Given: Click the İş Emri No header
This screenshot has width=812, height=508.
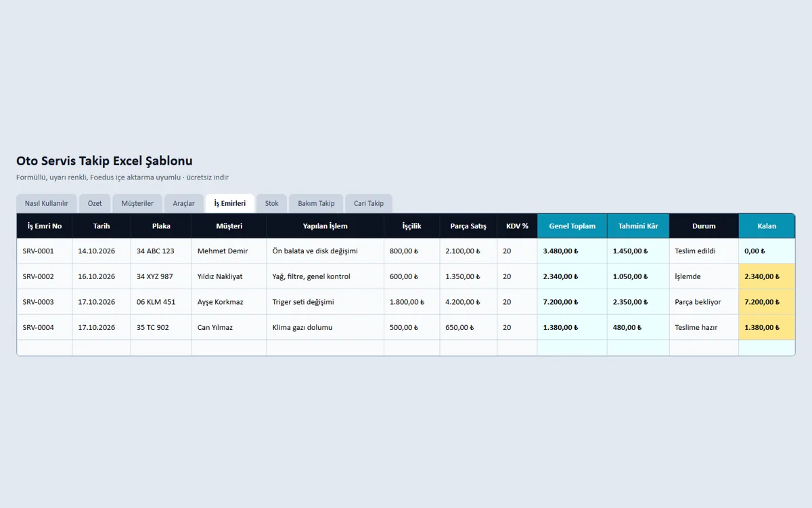Looking at the screenshot, I should click(45, 226).
